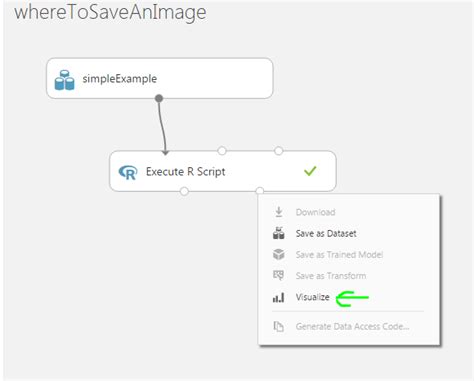The width and height of the screenshot is (474, 381).
Task: Click the left output port of Execute R Script
Action: [x=184, y=191]
